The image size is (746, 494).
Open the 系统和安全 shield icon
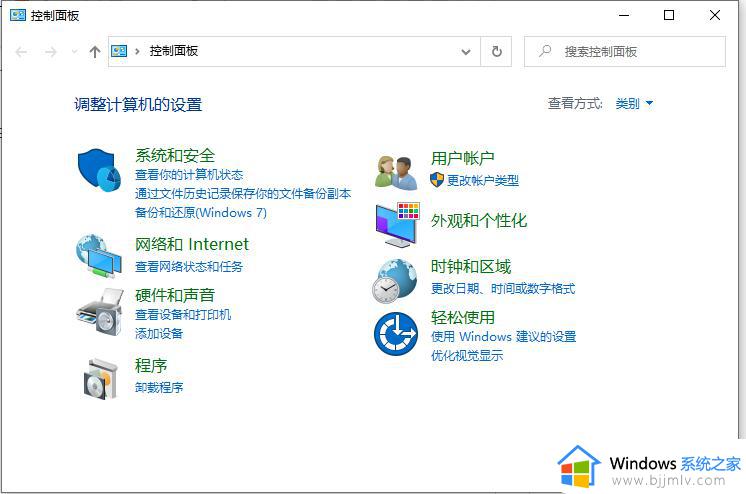tap(99, 170)
